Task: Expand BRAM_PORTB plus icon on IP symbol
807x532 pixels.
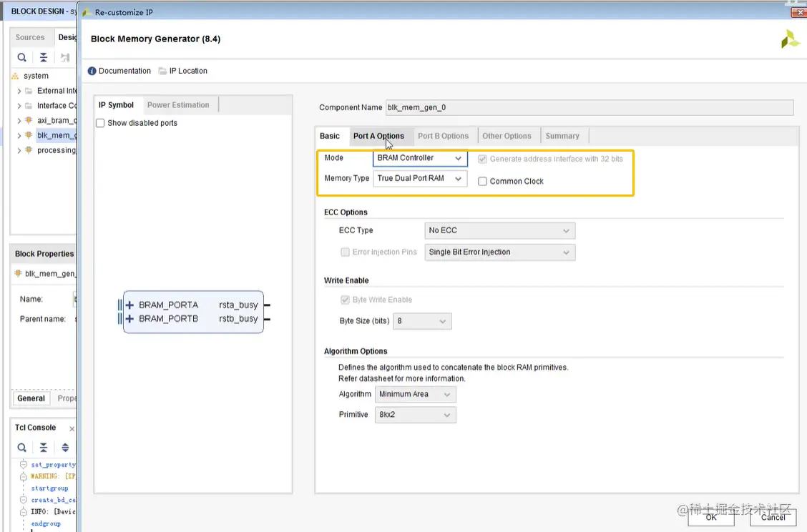Action: coord(129,319)
